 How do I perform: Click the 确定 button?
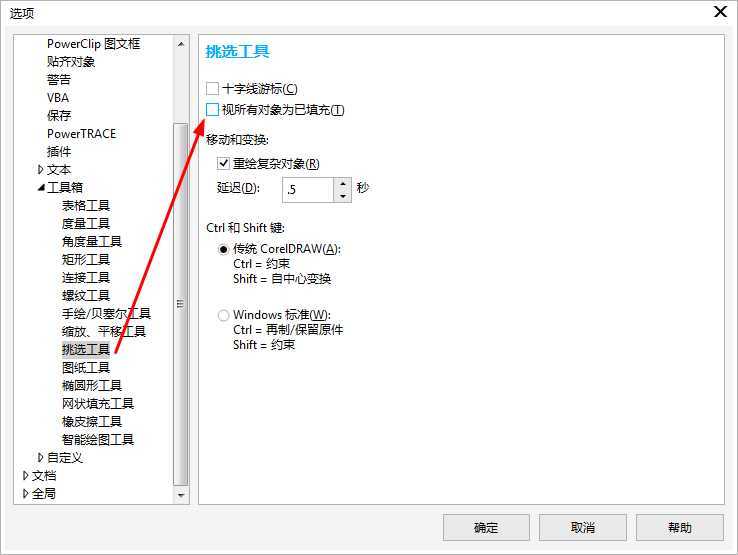486,528
